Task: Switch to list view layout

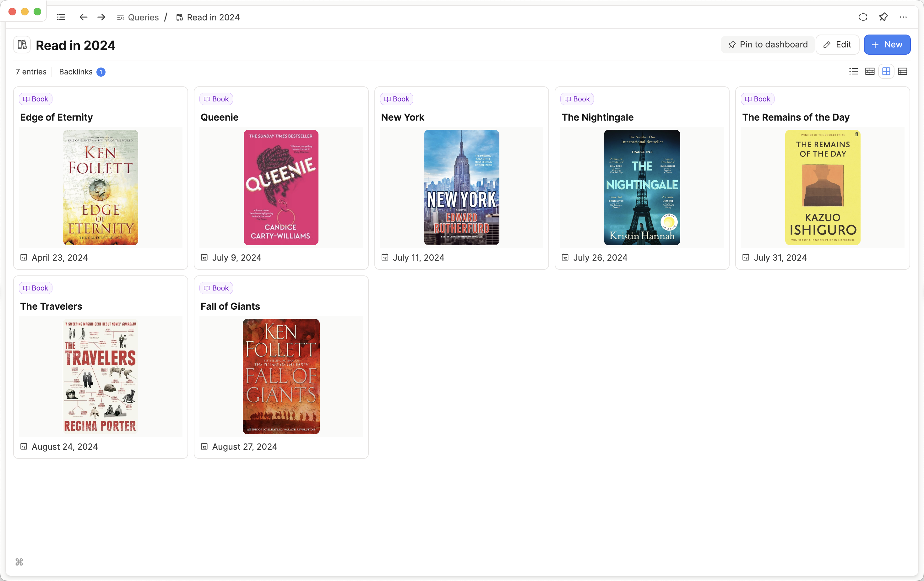Action: 853,71
